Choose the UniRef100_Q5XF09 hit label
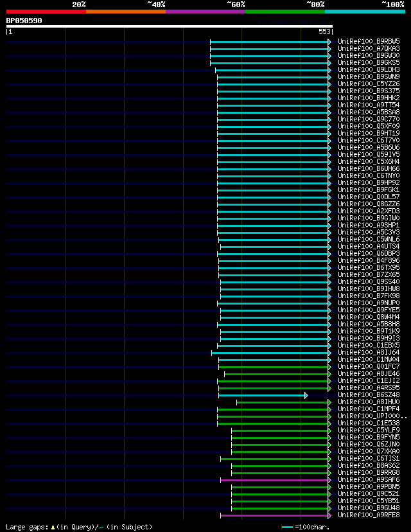411x532 pixels. 369,126
